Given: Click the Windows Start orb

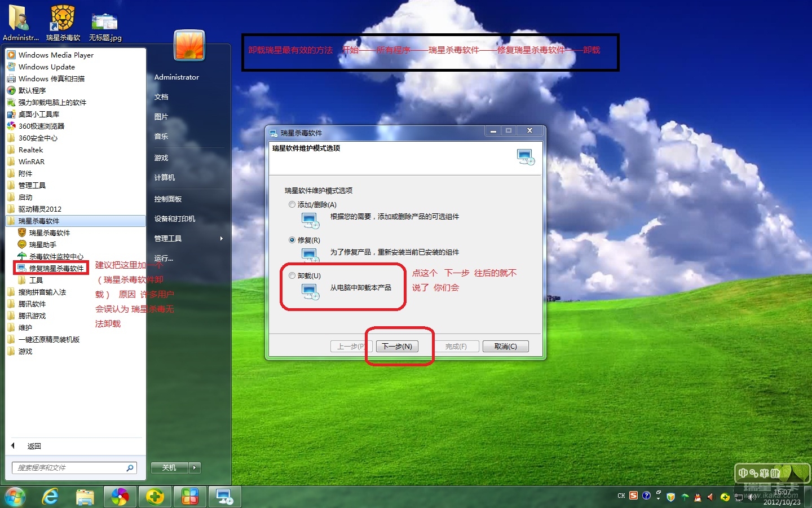Looking at the screenshot, I should (15, 497).
